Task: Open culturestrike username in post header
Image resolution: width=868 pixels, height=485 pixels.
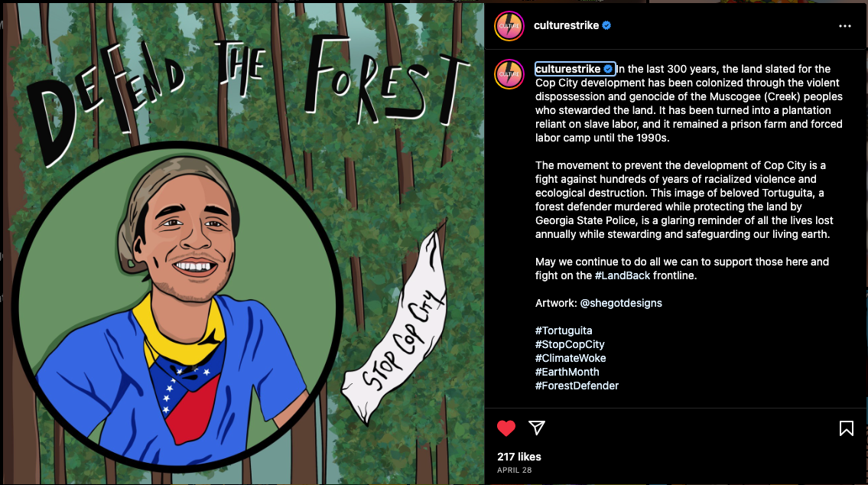Action: 567,25
